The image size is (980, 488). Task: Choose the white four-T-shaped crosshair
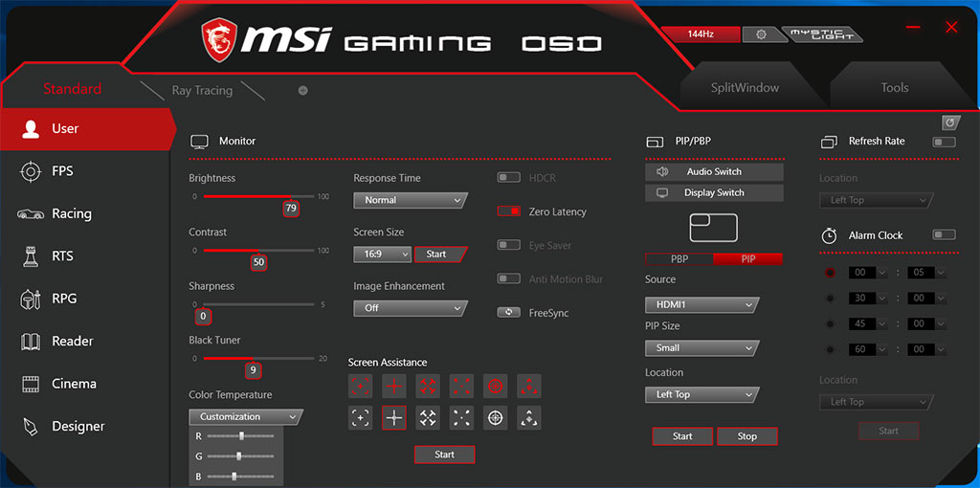(x=428, y=418)
